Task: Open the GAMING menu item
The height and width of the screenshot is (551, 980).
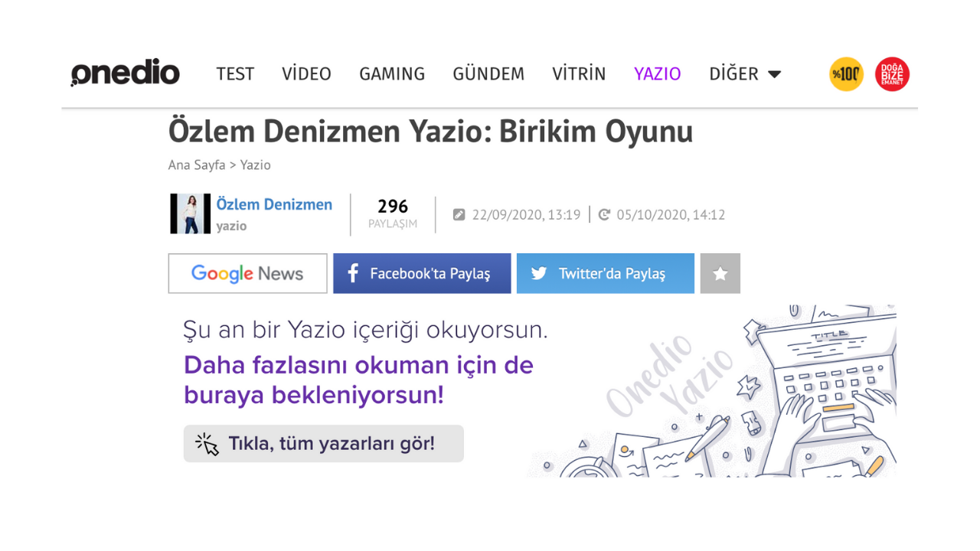Action: [x=392, y=74]
